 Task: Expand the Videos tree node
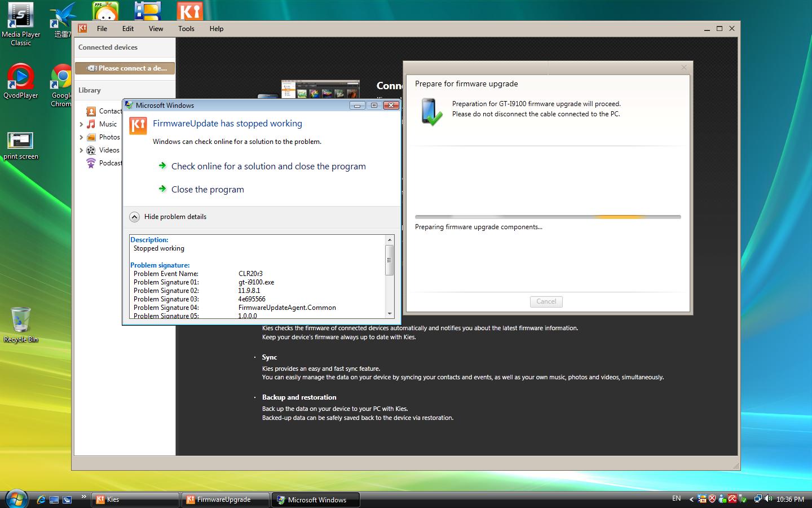click(x=81, y=150)
